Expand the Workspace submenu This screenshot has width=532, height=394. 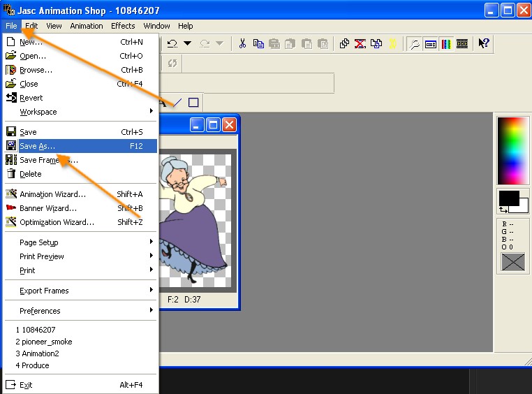click(x=81, y=112)
